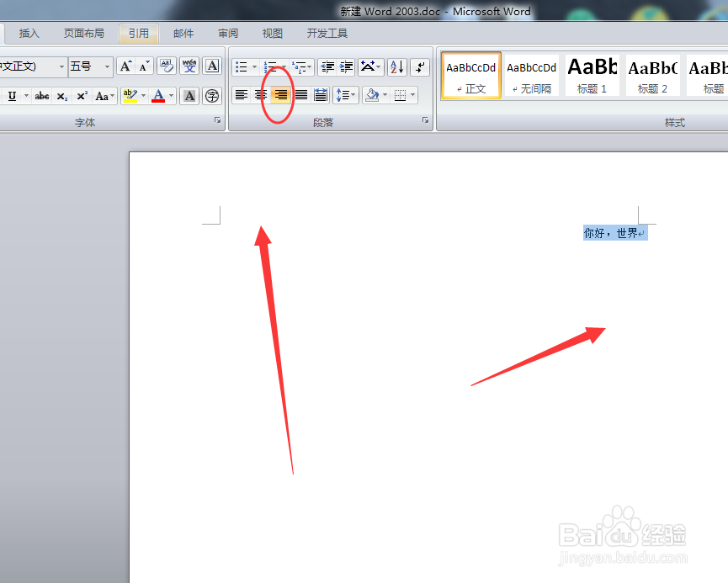This screenshot has height=583, width=728.
Task: Click the Shrink Font icon
Action: tap(145, 66)
